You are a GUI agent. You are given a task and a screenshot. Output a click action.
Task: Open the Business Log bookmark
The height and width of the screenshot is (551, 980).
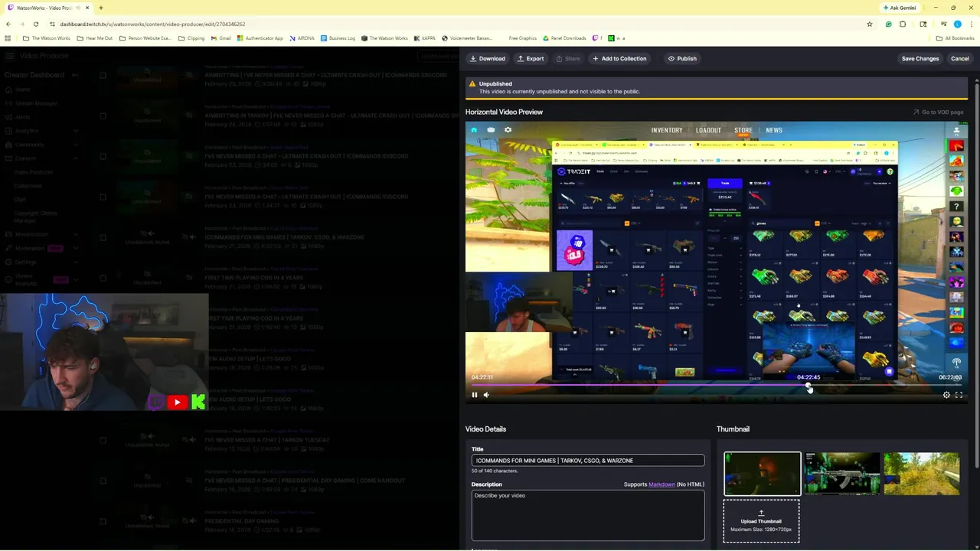tap(338, 38)
